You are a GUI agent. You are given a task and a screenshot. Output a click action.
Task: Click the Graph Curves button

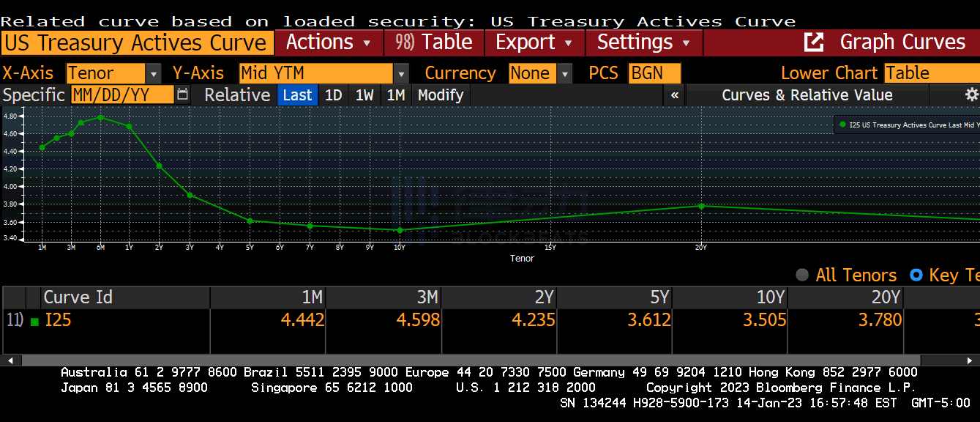[902, 42]
